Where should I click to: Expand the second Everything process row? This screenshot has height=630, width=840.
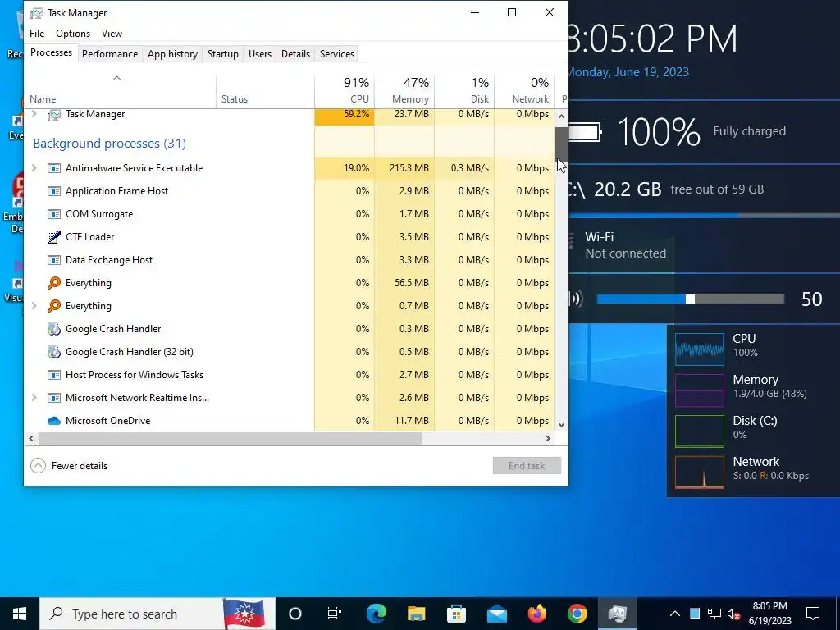pyautogui.click(x=34, y=306)
